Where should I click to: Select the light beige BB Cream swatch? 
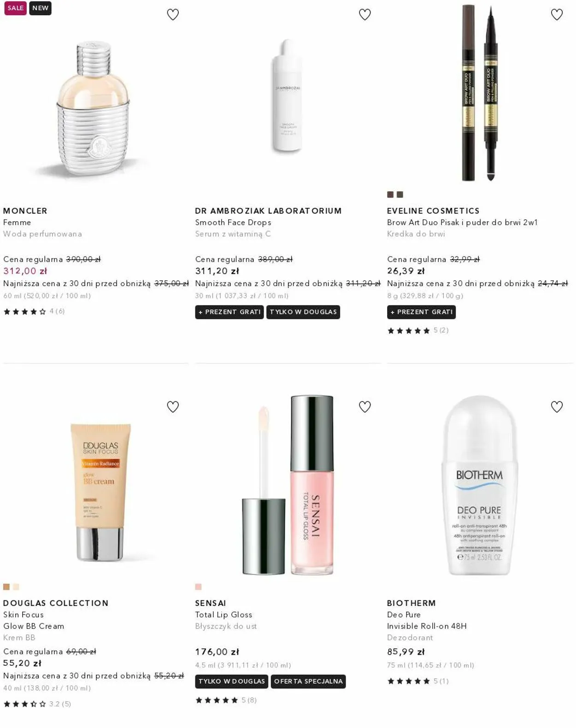[16, 587]
